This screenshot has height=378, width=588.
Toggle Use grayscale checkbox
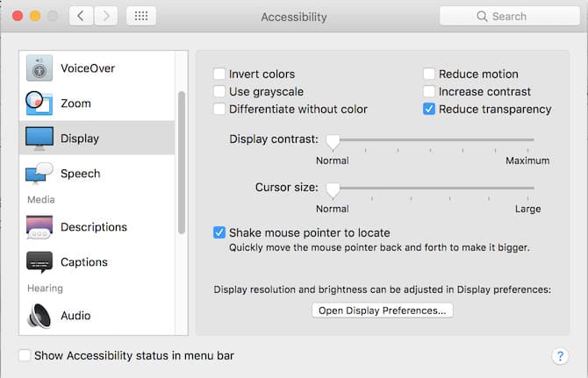pyautogui.click(x=220, y=92)
